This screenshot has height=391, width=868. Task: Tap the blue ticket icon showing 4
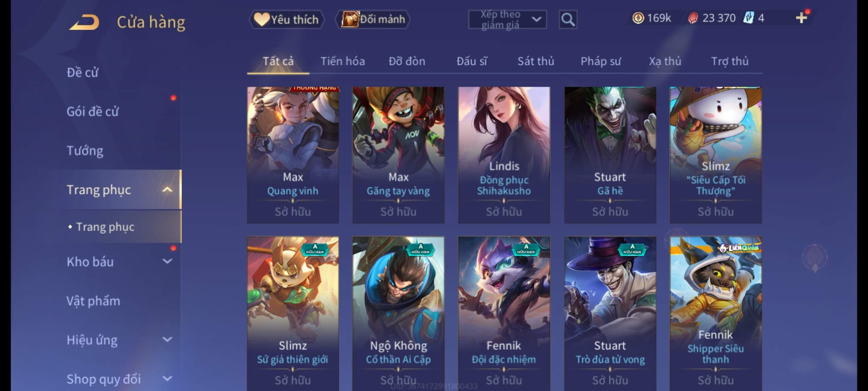pos(748,18)
